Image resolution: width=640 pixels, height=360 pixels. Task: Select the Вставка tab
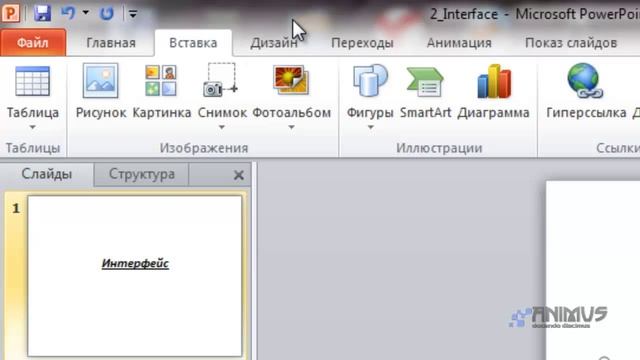click(x=193, y=42)
